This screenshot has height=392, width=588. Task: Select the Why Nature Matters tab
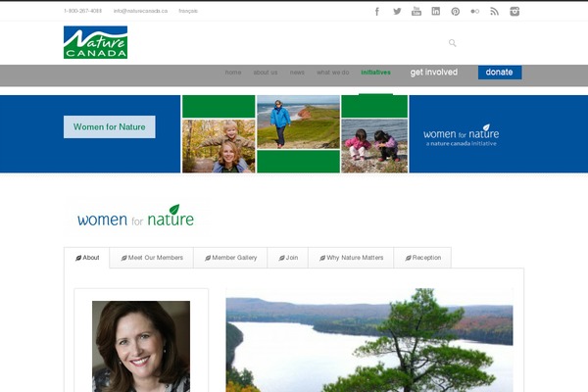point(351,258)
